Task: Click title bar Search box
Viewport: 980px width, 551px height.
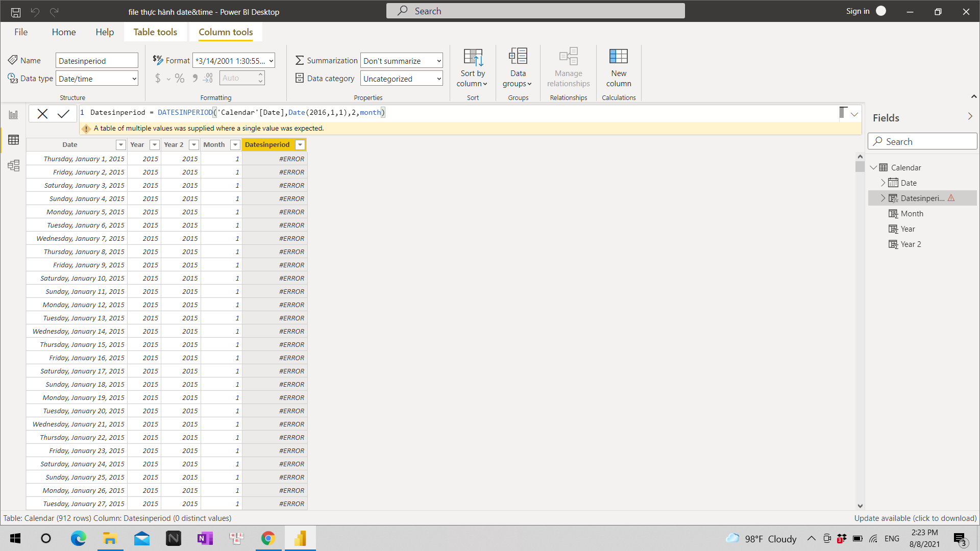Action: tap(535, 11)
